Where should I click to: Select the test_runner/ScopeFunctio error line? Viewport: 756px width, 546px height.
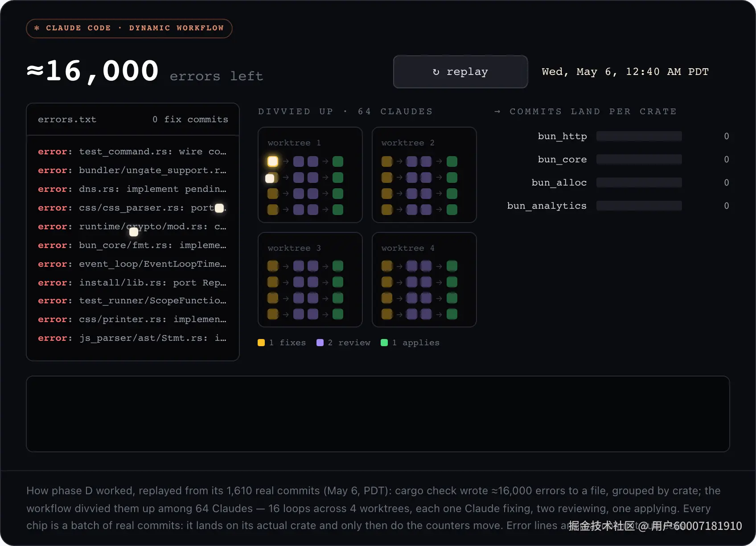pyautogui.click(x=132, y=301)
